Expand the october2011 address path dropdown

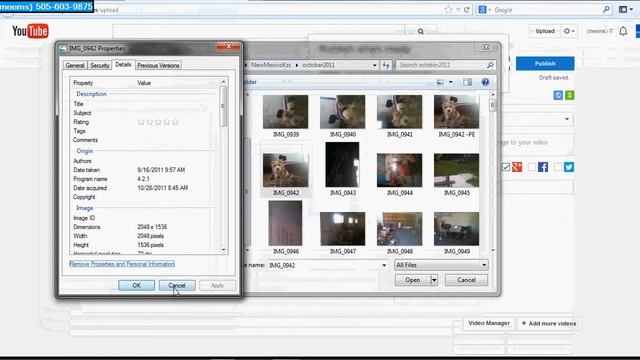374,65
